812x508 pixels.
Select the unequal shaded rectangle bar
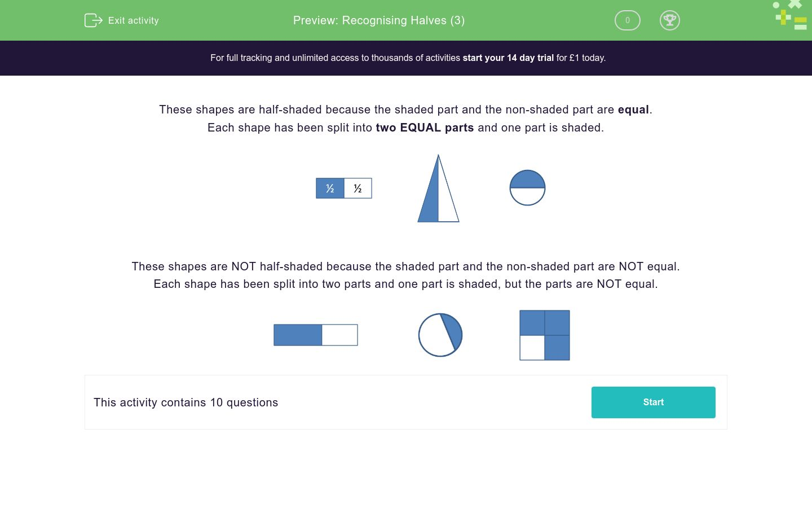[316, 335]
